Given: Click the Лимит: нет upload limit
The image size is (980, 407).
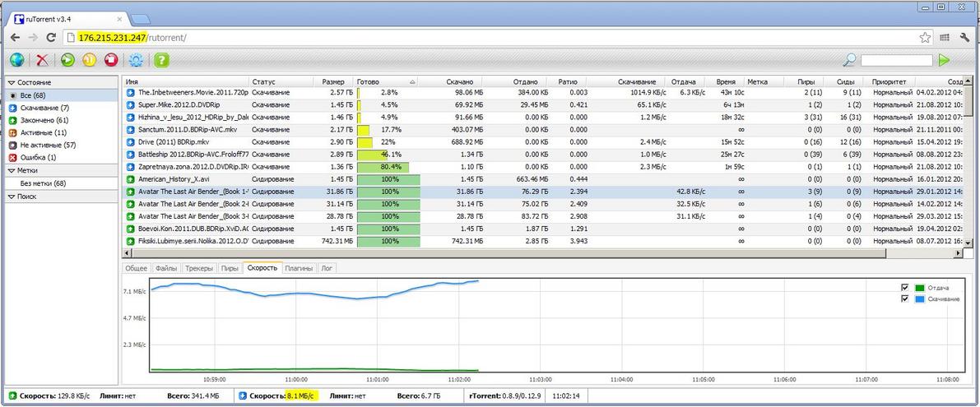Looking at the screenshot, I should [x=118, y=395].
